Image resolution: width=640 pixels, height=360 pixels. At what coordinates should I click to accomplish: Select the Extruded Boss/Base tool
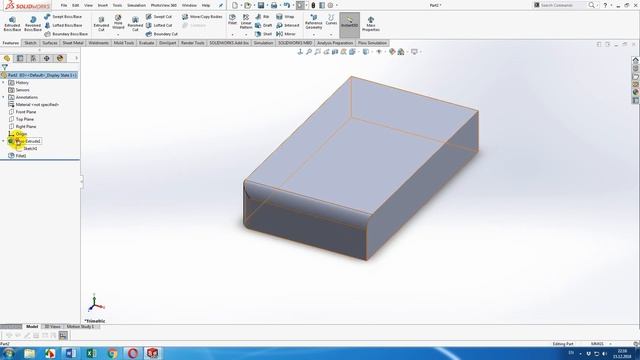pyautogui.click(x=12, y=24)
